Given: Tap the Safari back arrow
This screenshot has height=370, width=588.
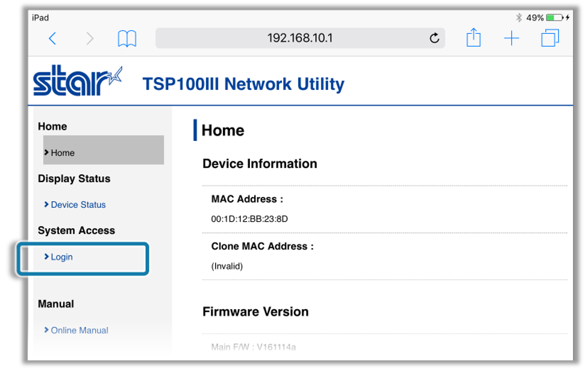Looking at the screenshot, I should 52,39.
